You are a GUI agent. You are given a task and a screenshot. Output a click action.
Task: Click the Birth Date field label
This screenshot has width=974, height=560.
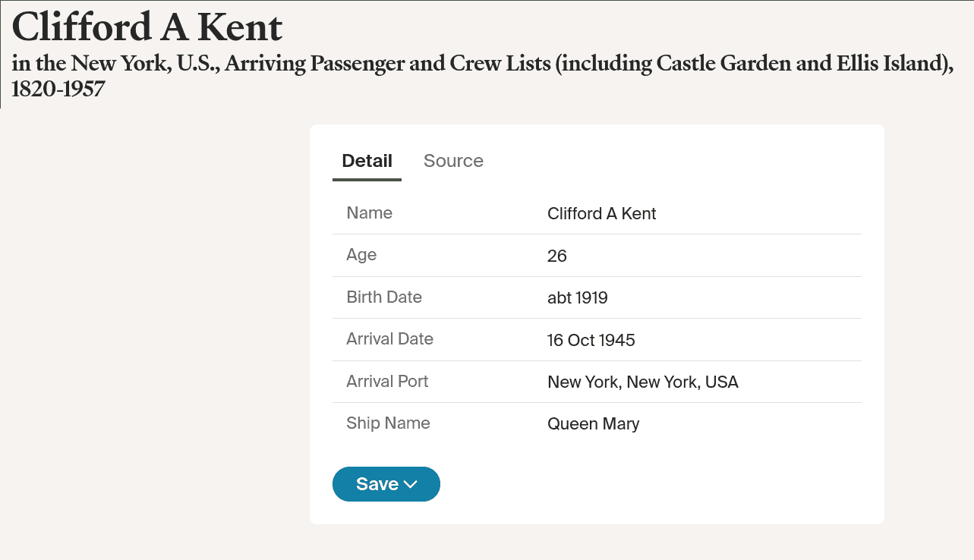click(384, 297)
